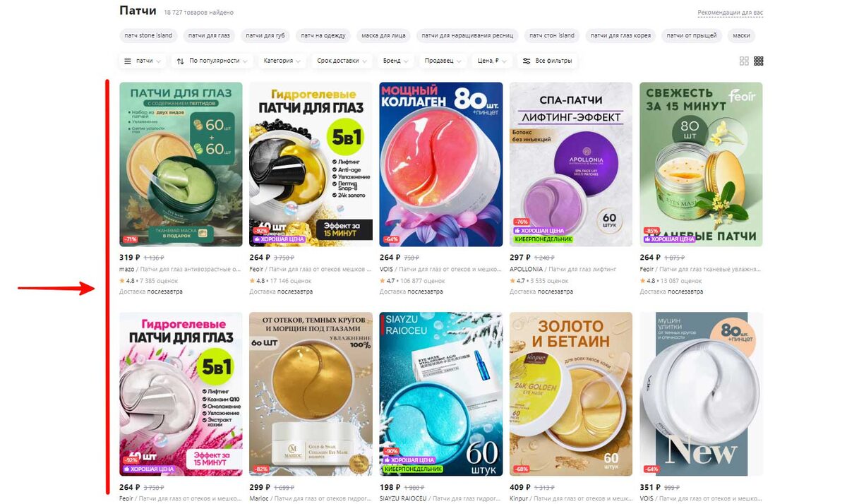Click the star rating of mazo patches
The width and height of the screenshot is (847, 504).
click(126, 281)
